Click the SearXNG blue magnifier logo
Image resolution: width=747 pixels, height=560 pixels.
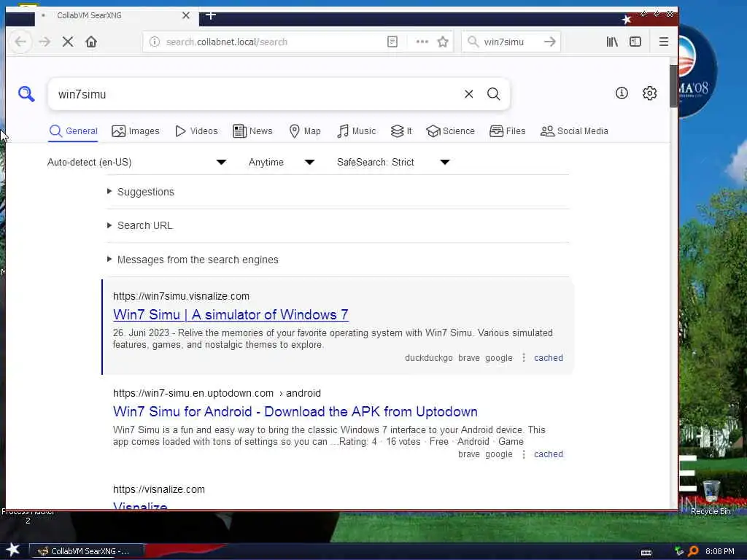click(x=27, y=94)
